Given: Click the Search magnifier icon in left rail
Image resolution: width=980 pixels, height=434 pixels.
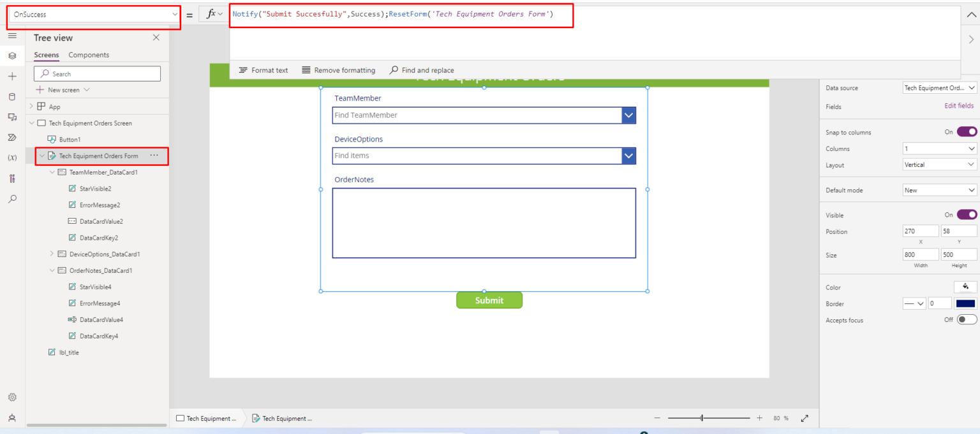Looking at the screenshot, I should [12, 199].
